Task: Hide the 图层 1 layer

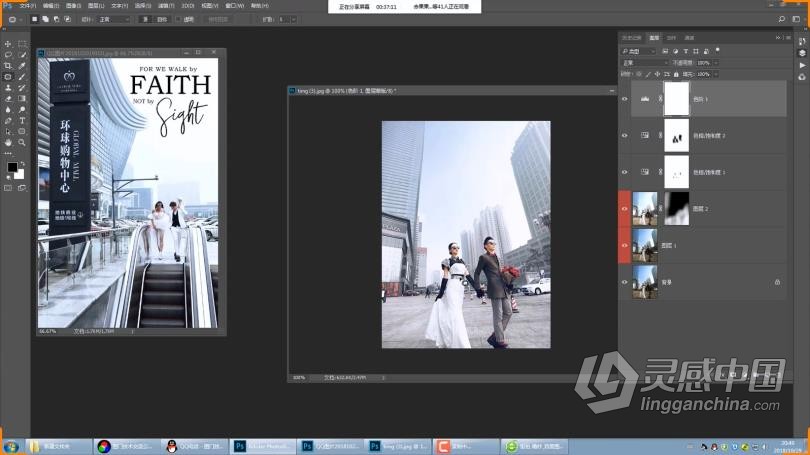Action: point(625,245)
